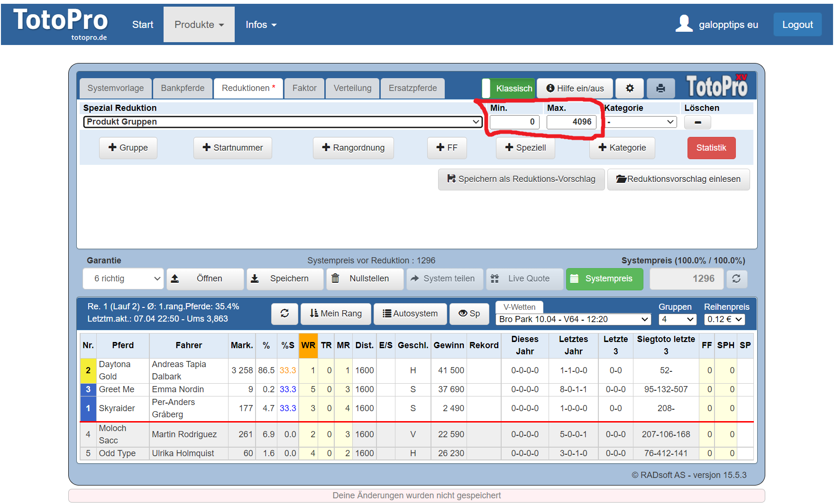Change the Gruppen count dropdown
834x504 pixels.
[678, 319]
